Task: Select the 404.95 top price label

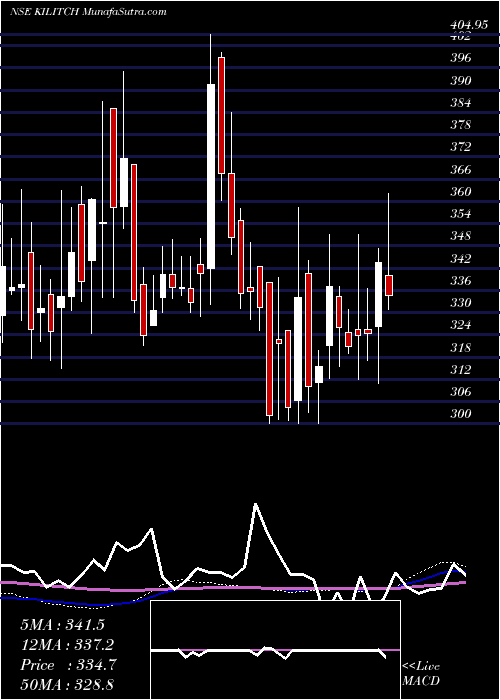Action: pos(469,25)
